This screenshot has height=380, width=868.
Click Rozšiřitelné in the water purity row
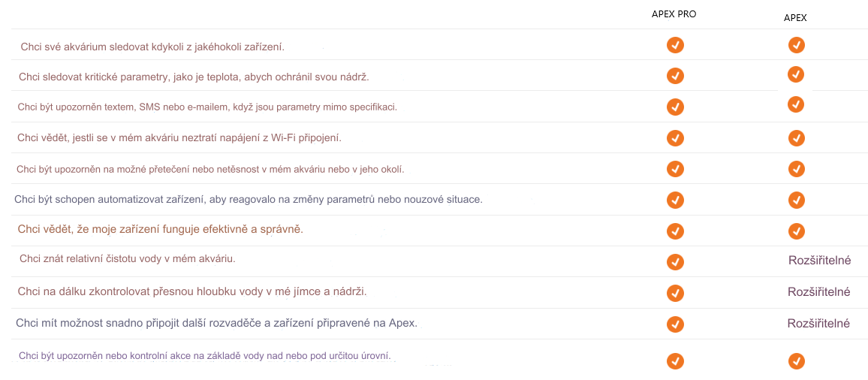(819, 261)
